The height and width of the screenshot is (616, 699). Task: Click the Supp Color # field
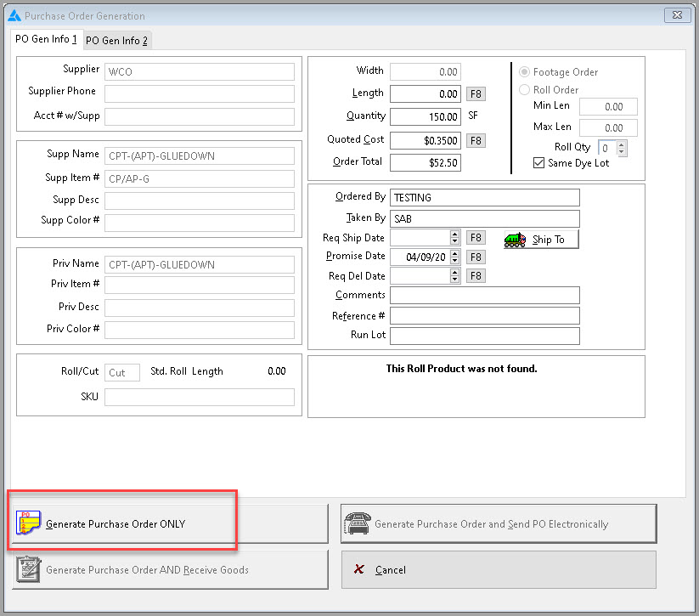pyautogui.click(x=200, y=223)
